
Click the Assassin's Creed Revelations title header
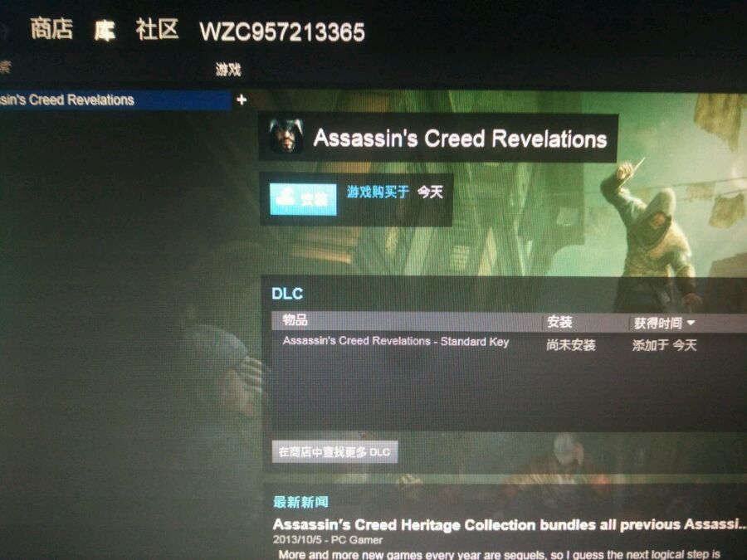click(x=460, y=139)
